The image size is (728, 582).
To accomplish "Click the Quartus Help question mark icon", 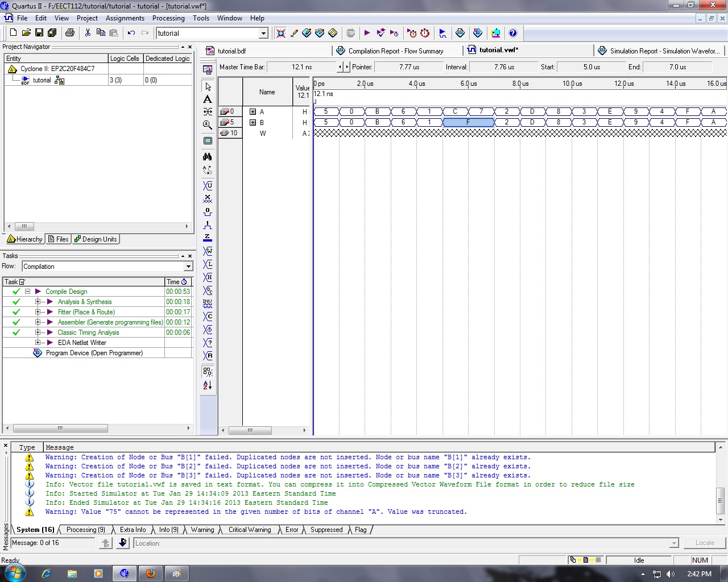I will pyautogui.click(x=513, y=33).
